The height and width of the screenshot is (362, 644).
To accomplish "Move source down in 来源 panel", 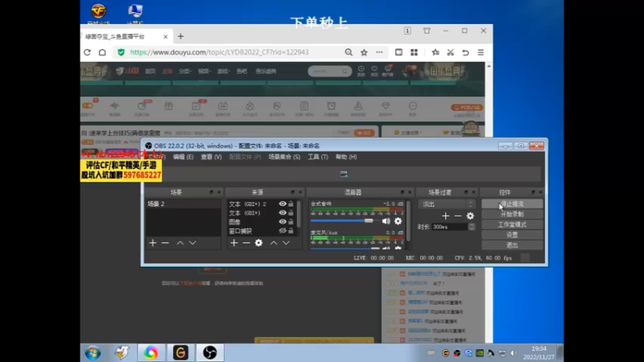I will pyautogui.click(x=286, y=243).
